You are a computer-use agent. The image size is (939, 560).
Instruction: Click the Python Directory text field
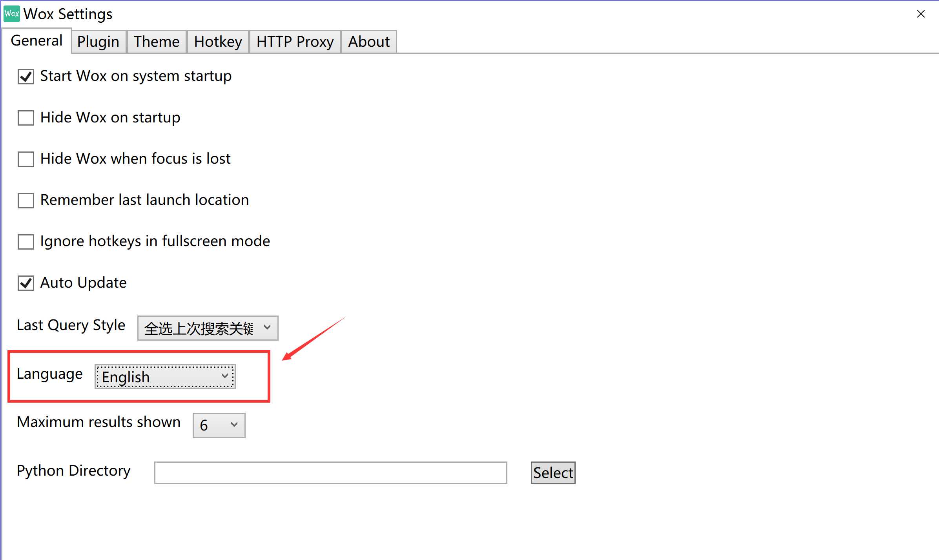(x=331, y=473)
